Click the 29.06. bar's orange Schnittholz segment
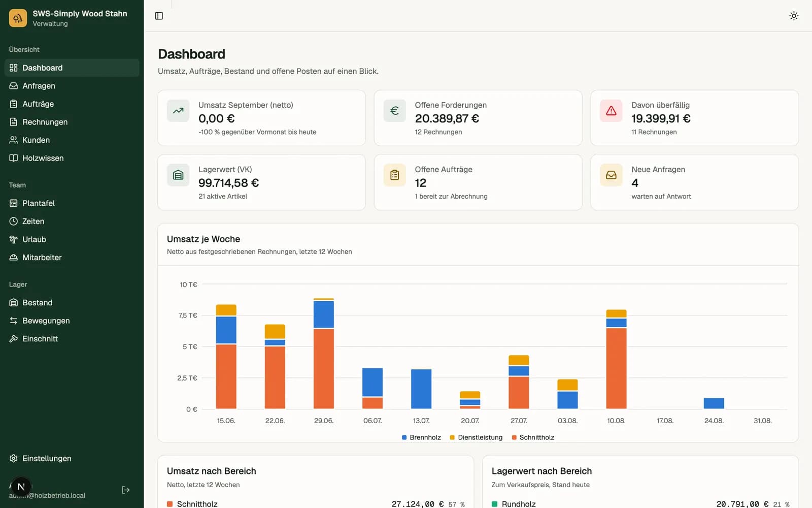 tap(324, 369)
